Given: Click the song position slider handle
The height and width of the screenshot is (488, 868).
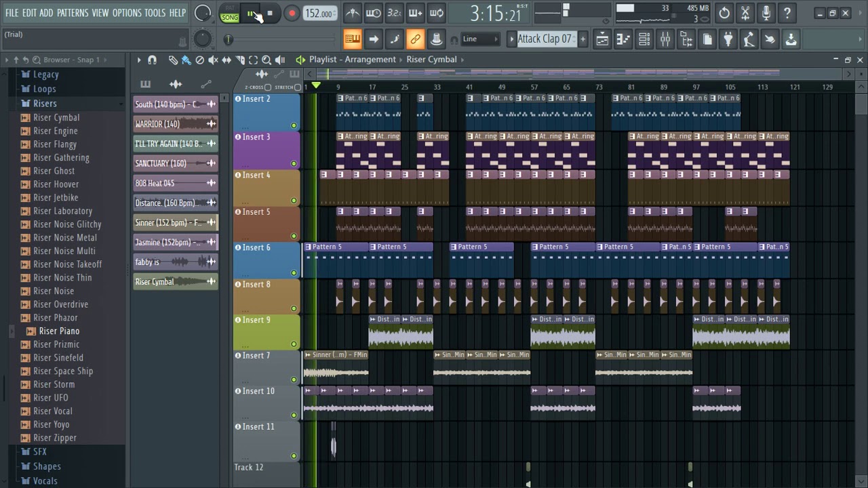Looking at the screenshot, I should point(229,39).
